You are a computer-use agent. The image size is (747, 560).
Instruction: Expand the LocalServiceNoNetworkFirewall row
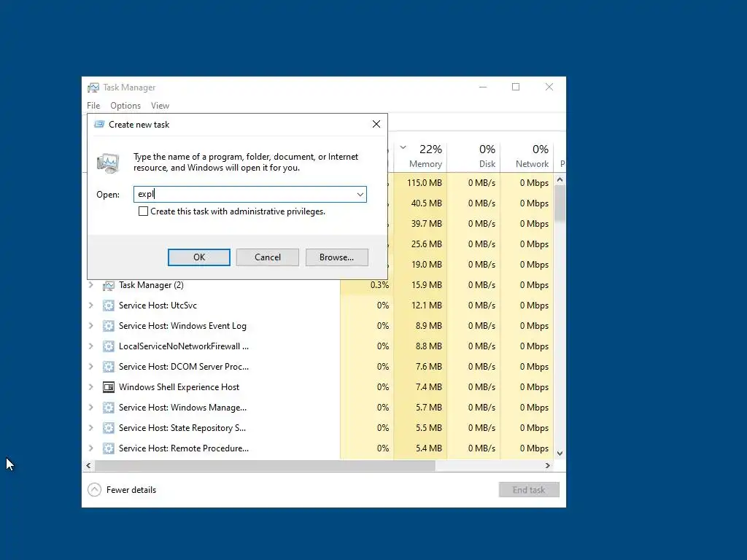[x=91, y=346]
